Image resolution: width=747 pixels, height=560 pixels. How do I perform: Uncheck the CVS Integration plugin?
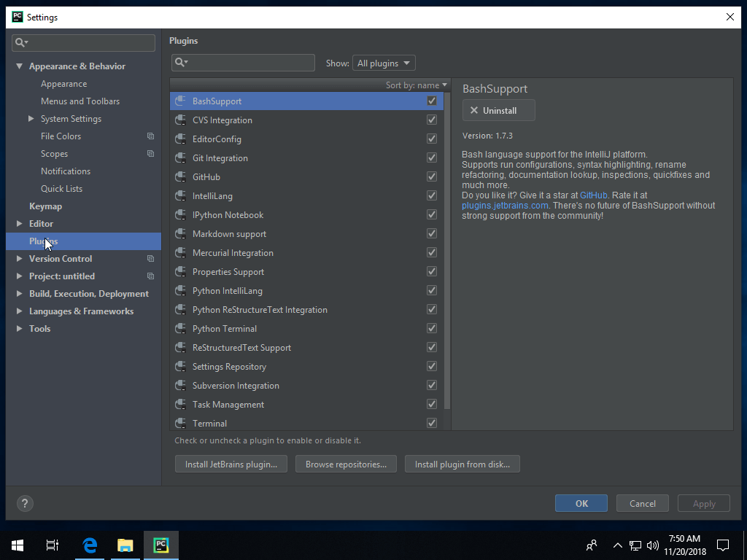point(432,120)
